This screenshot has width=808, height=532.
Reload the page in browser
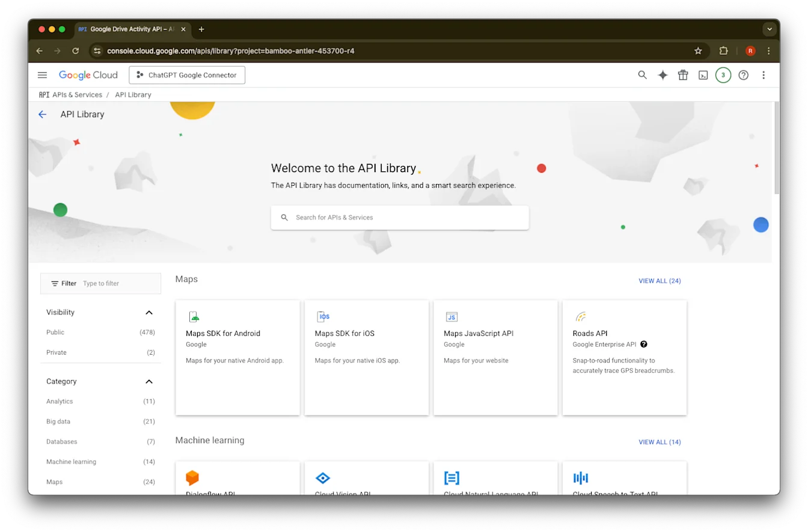[76, 51]
